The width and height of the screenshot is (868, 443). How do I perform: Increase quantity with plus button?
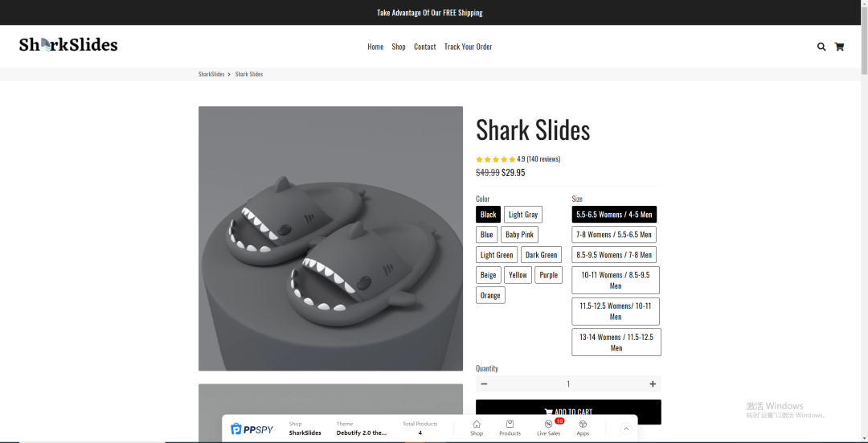(x=653, y=384)
